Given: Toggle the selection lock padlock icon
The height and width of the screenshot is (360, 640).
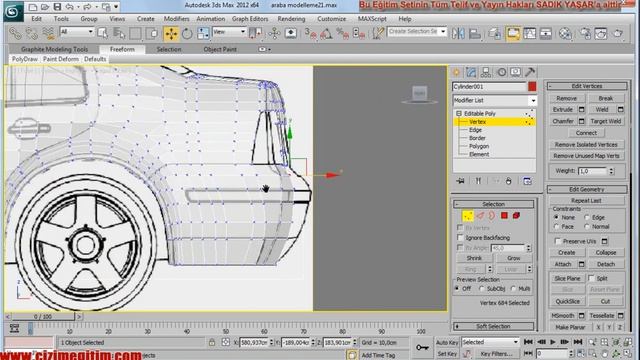Looking at the screenshot, I should 211,342.
